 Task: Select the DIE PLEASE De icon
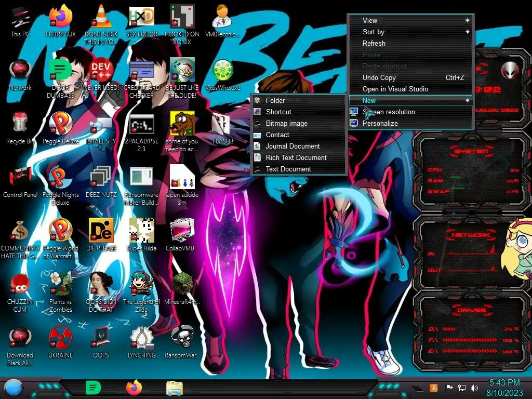point(101,235)
